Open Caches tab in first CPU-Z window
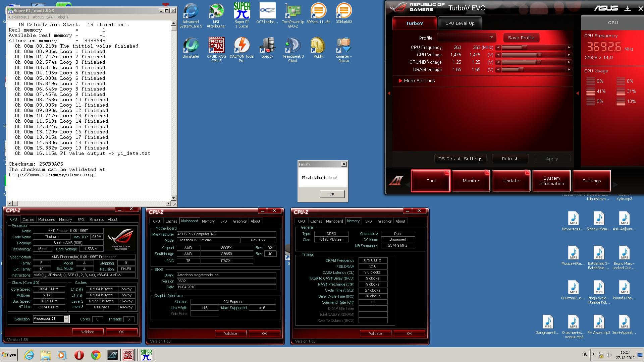Viewport: 644px width, 362px height. pyautogui.click(x=29, y=220)
